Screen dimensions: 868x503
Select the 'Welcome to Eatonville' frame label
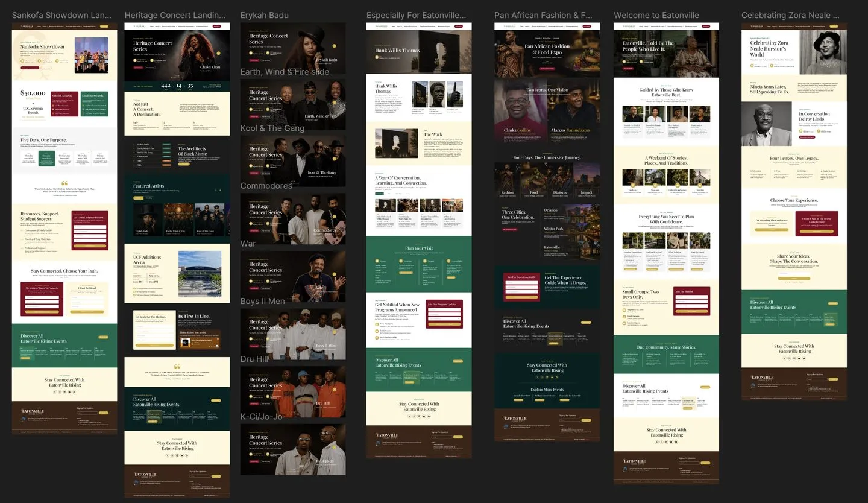[656, 15]
